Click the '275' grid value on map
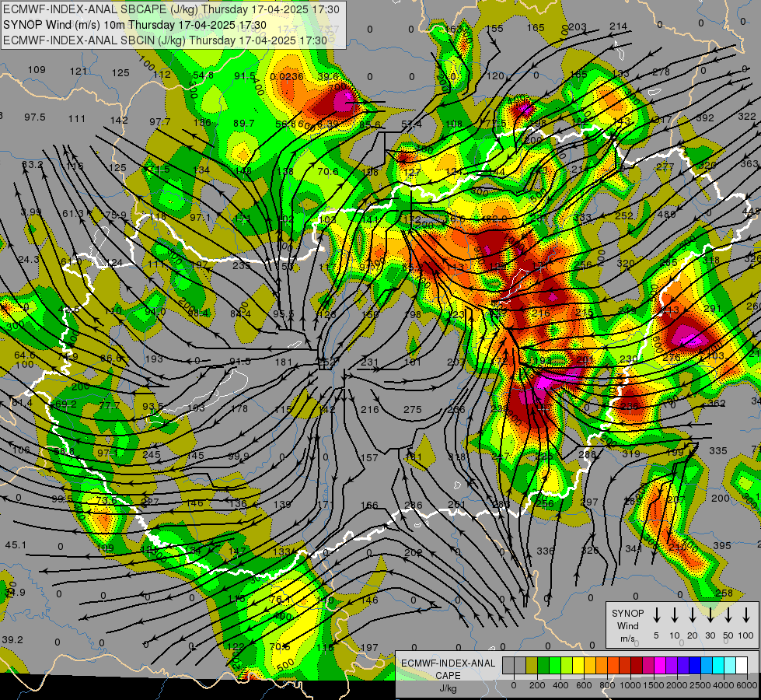The width and height of the screenshot is (761, 700). [x=413, y=410]
